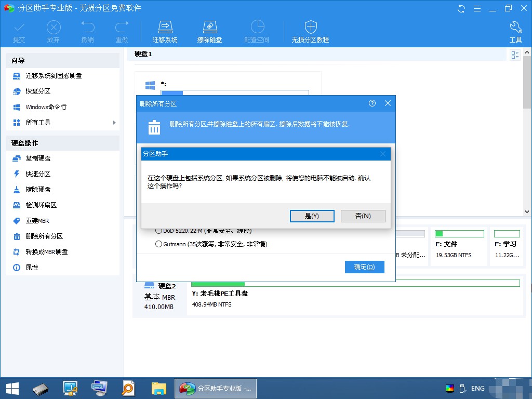Image resolution: width=532 pixels, height=399 pixels.
Task: Open the hamburger menu in the title bar
Action: pos(477,8)
